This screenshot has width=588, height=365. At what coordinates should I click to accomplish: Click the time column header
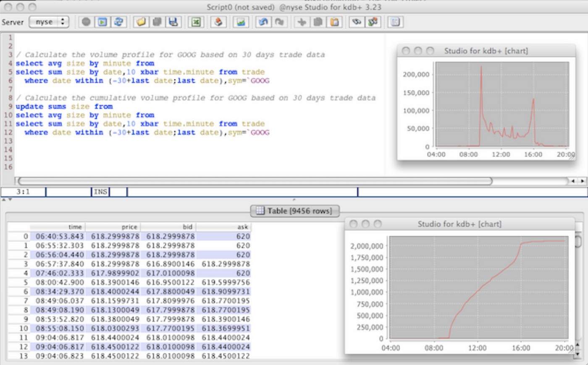[58, 227]
